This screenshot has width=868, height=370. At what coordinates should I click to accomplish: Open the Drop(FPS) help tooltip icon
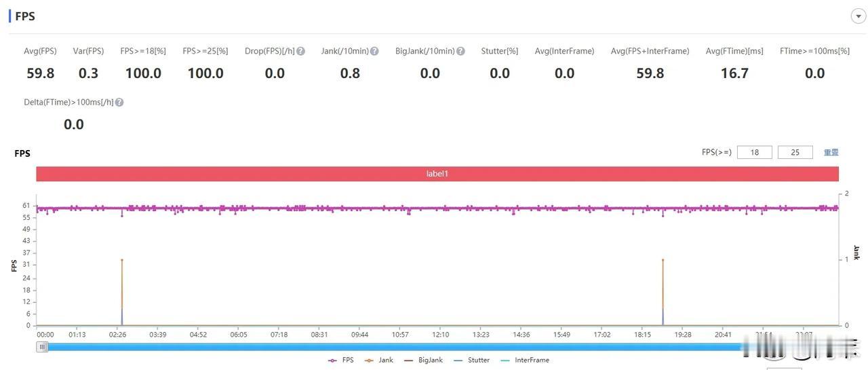(x=300, y=51)
